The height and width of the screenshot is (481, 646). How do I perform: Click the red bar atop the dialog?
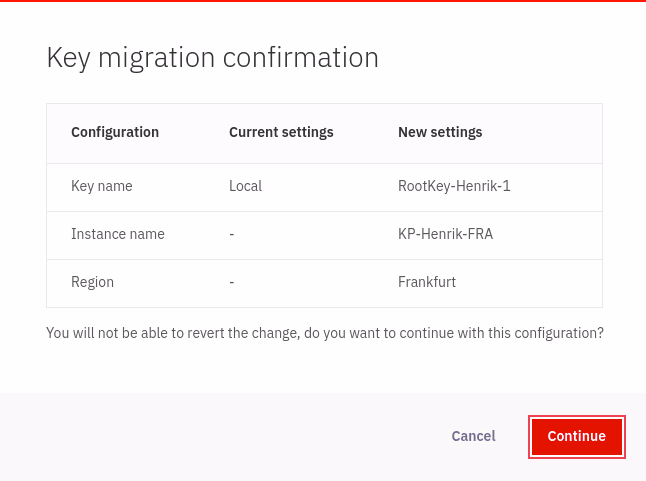click(x=323, y=1)
